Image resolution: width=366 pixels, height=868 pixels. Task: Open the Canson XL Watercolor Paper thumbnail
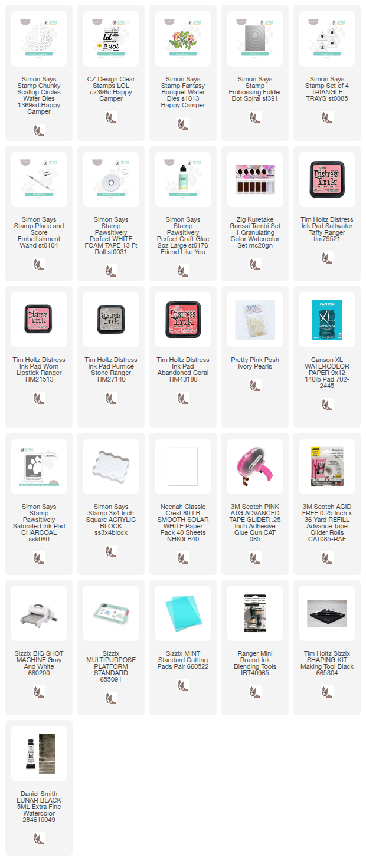point(327,320)
